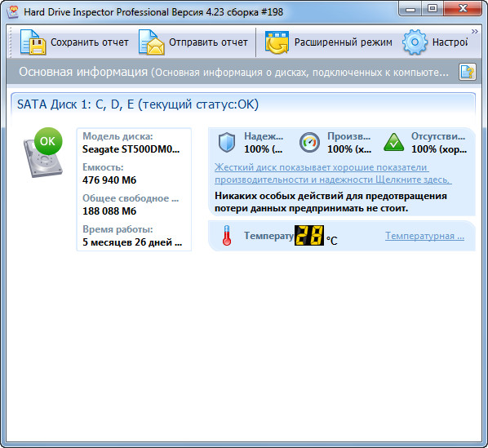The height and width of the screenshot is (448, 488).
Task: Click the red thermometer icon
Action: coord(227,236)
